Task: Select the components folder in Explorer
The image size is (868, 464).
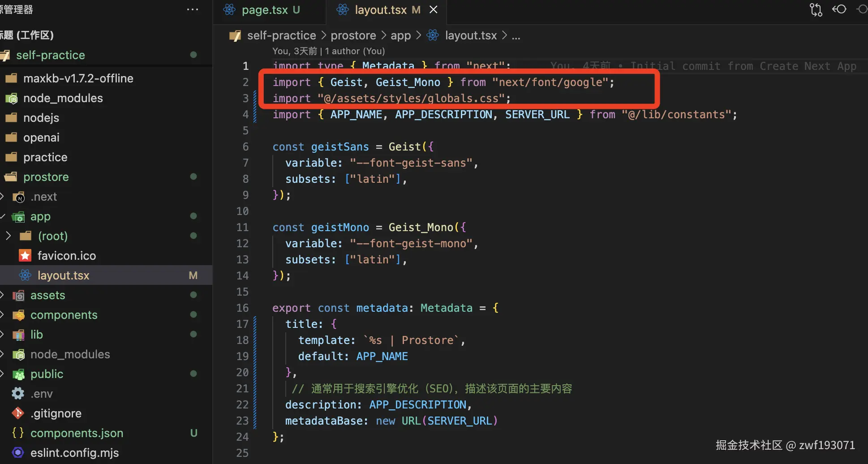Action: [106, 315]
